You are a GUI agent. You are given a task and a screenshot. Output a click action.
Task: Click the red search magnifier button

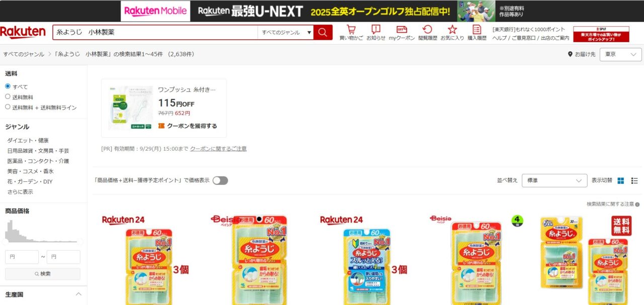pyautogui.click(x=323, y=32)
